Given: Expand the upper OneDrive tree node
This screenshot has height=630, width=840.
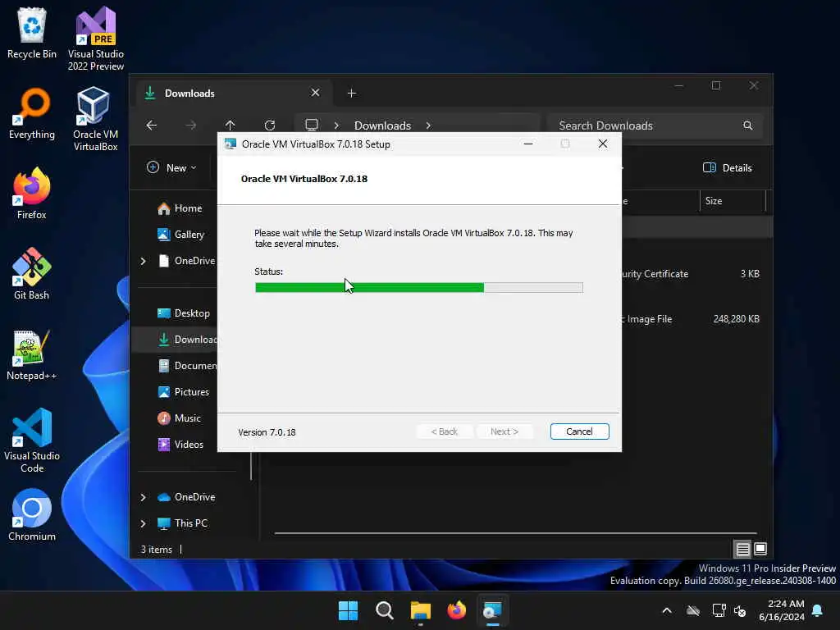Looking at the screenshot, I should pyautogui.click(x=143, y=261).
